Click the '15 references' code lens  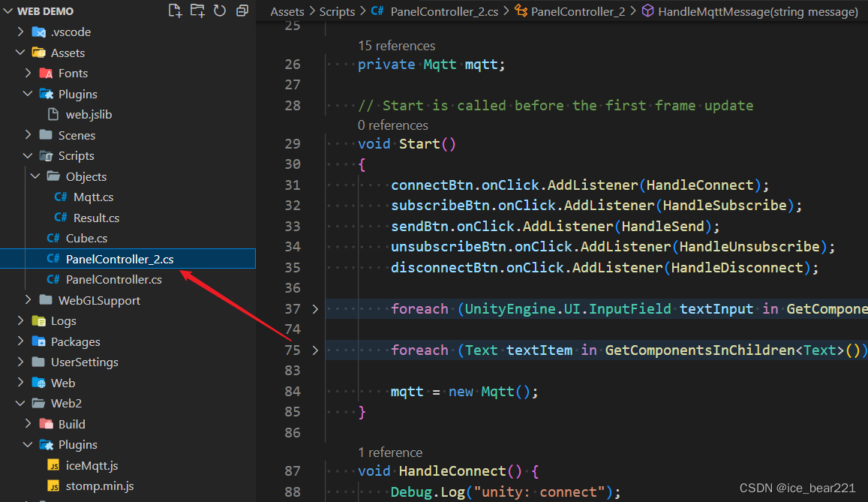tap(396, 46)
